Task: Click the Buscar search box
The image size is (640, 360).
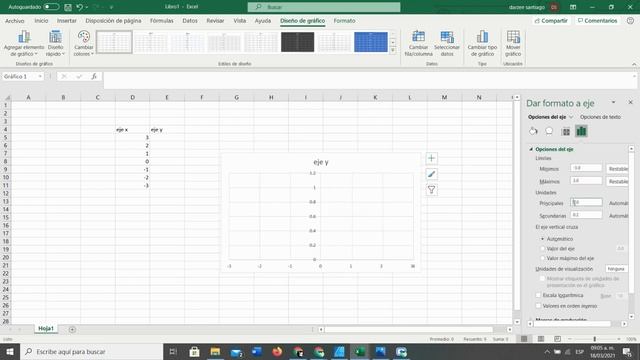Action: tap(324, 7)
